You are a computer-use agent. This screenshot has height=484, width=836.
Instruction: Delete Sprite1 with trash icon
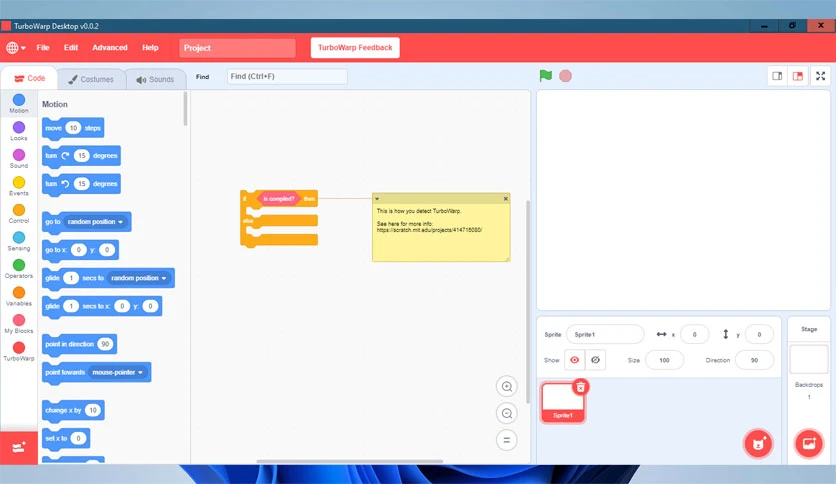coord(580,387)
